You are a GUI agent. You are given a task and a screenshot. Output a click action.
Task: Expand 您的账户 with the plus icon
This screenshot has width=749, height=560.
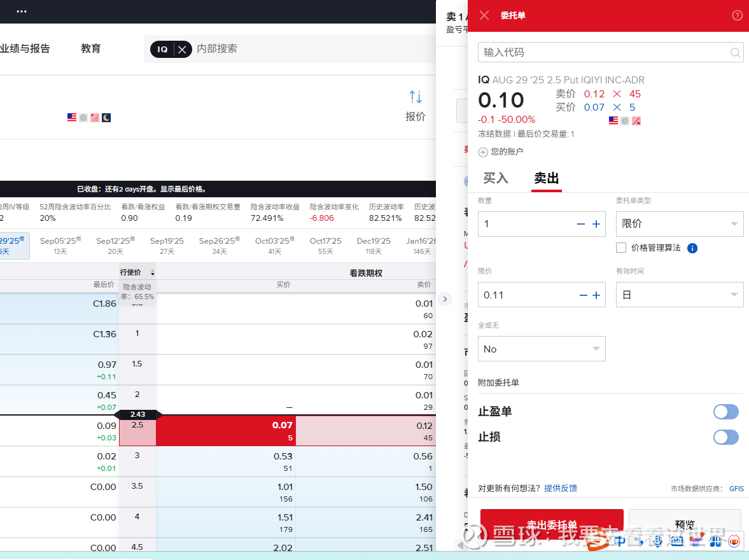pyautogui.click(x=483, y=152)
